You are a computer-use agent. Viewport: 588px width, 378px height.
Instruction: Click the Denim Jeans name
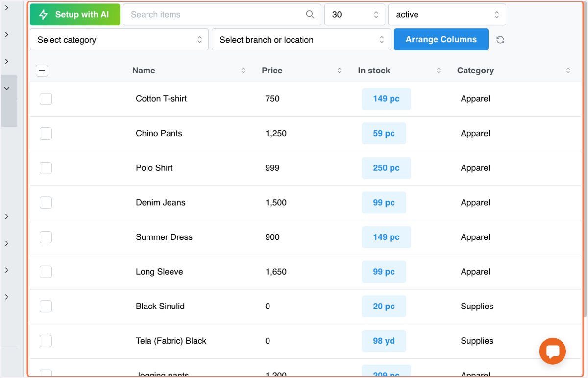(x=161, y=203)
